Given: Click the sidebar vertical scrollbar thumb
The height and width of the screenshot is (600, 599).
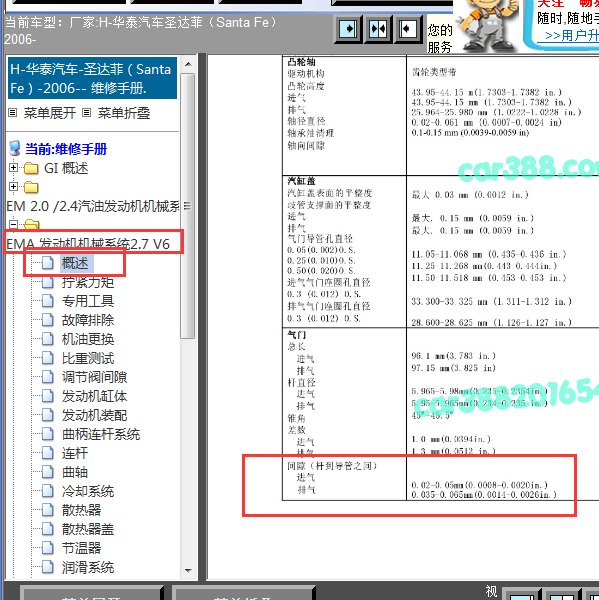Looking at the screenshot, I should [188, 206].
